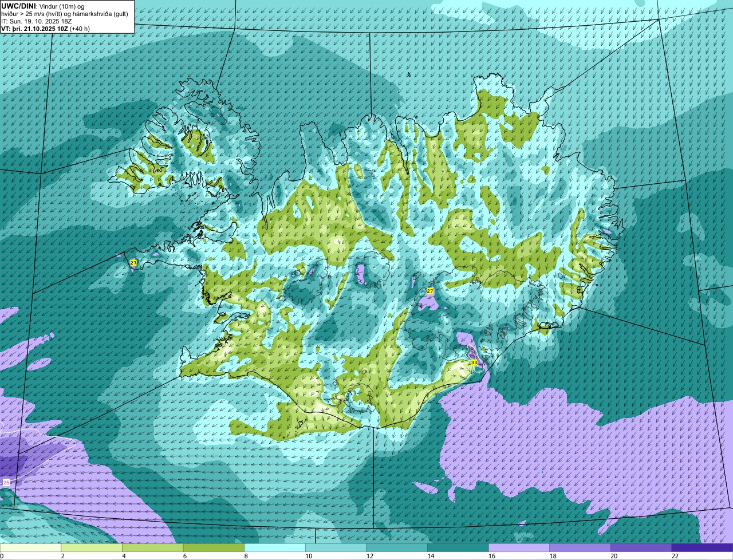
Task: Click the scale value 2
Action: point(62,556)
